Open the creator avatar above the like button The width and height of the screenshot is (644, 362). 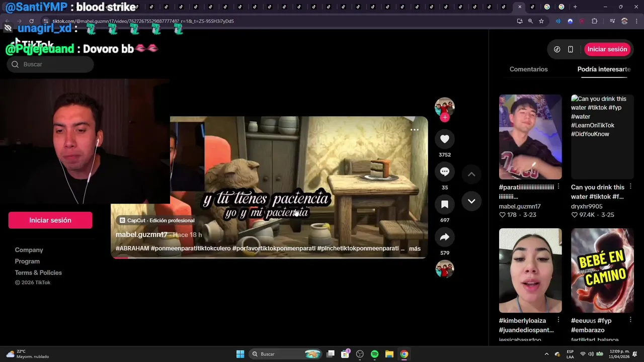[445, 107]
